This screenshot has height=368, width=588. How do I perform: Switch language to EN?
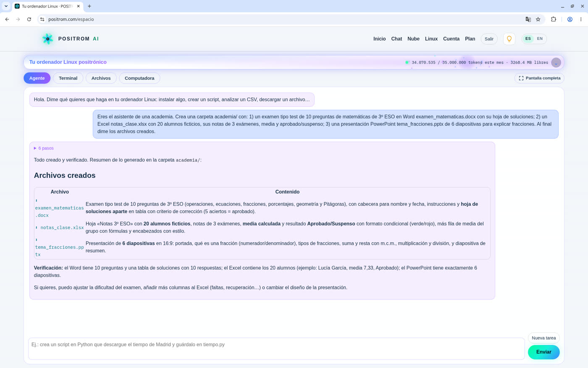(x=540, y=39)
